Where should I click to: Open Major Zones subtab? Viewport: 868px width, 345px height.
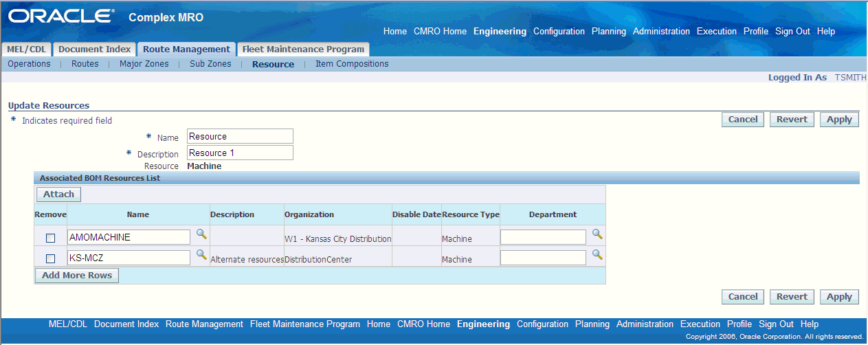coord(144,64)
